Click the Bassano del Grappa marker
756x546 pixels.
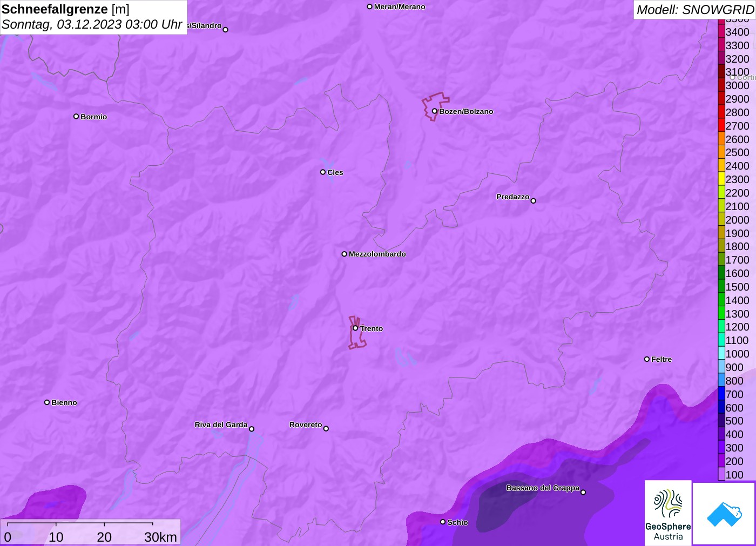(583, 492)
